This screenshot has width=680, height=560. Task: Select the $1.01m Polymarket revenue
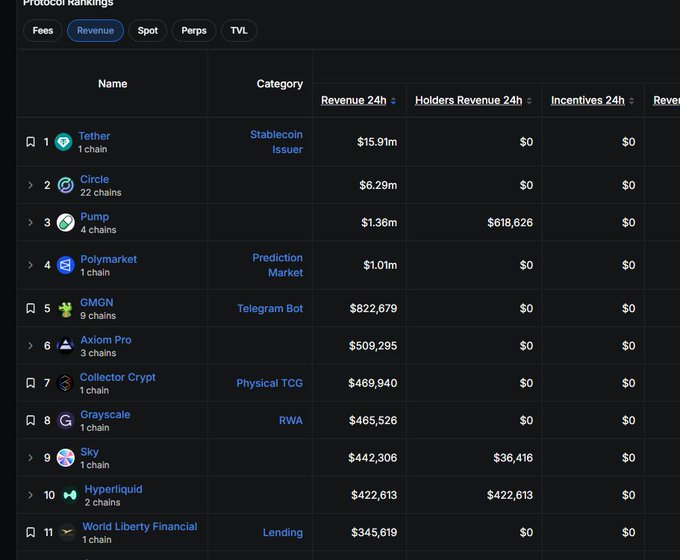click(x=380, y=265)
